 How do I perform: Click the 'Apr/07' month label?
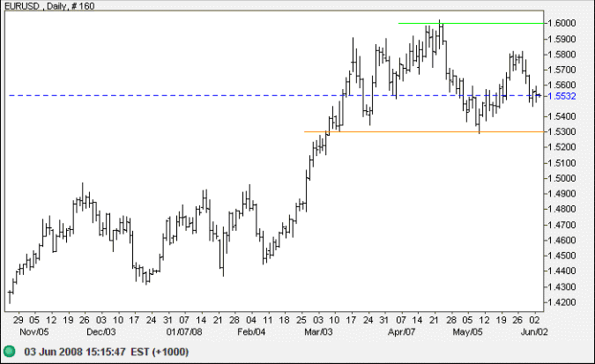click(401, 331)
